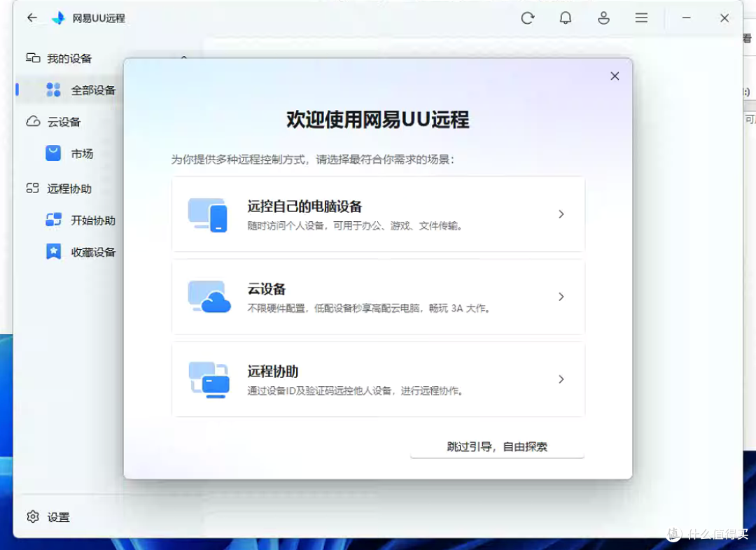Click the 远控自己的电脑设备 monitor-phone icon

[x=208, y=215]
